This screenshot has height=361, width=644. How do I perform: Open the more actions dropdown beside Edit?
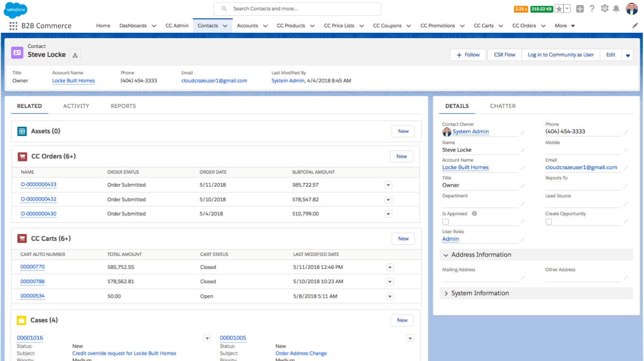coord(628,55)
